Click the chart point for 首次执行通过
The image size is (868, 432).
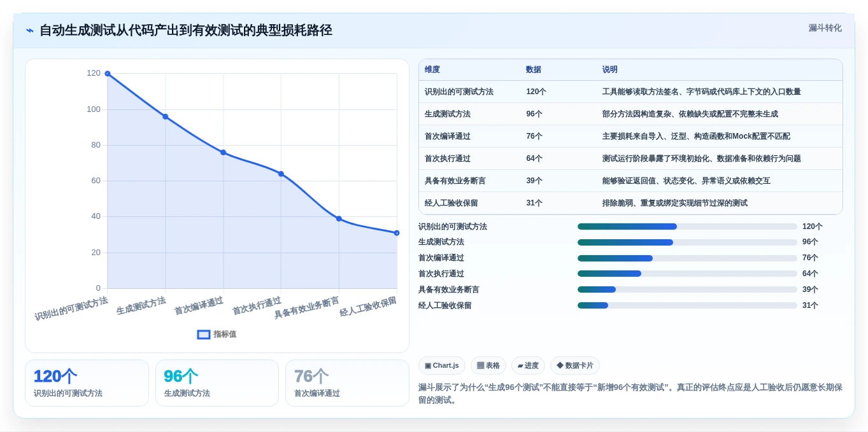[x=281, y=174]
